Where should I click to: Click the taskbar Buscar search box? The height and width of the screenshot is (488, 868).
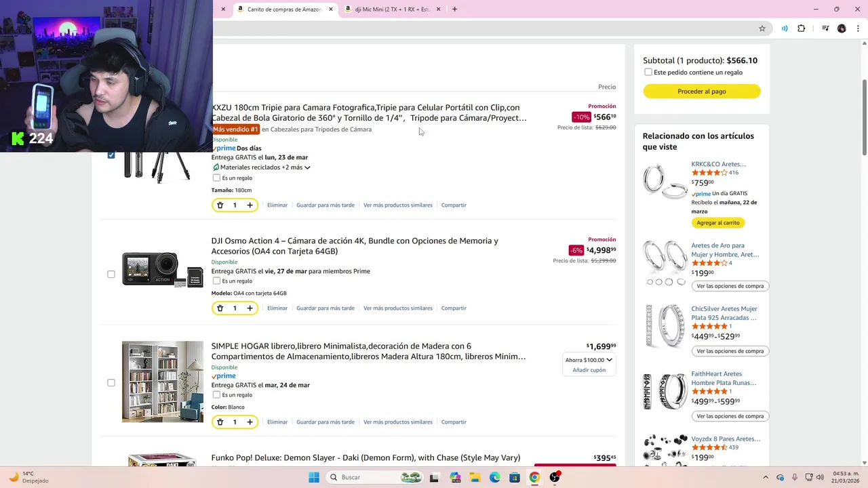375,477
